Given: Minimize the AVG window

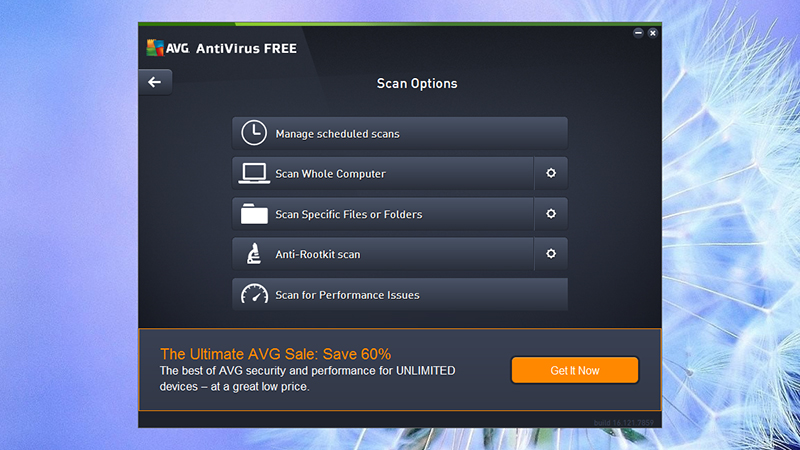Looking at the screenshot, I should pyautogui.click(x=638, y=33).
